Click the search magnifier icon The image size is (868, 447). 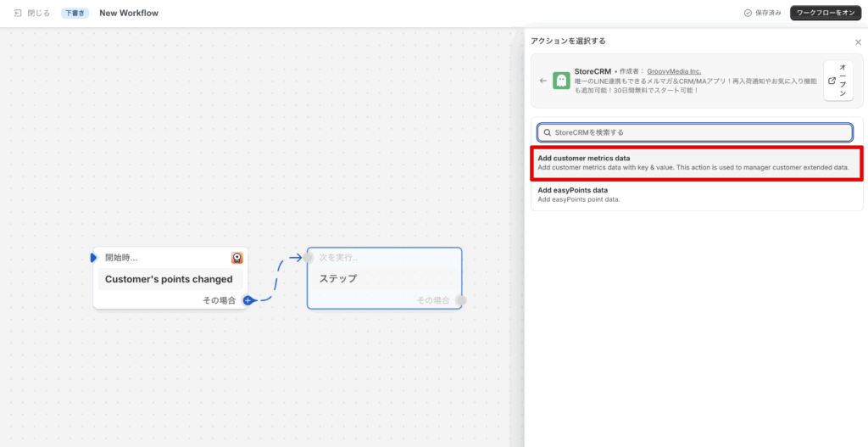coord(548,133)
